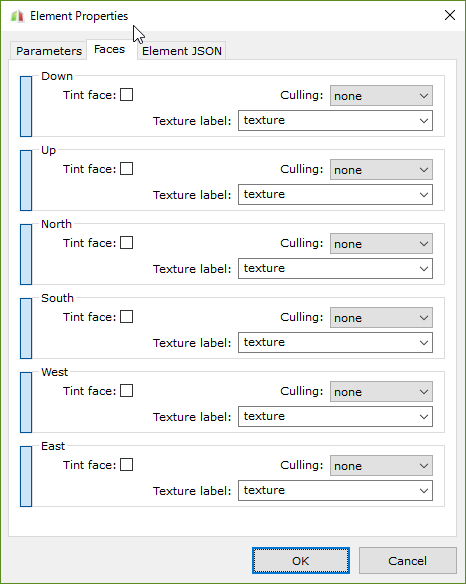This screenshot has width=466, height=584.
Task: Expand the Up Texture label combo box
Action: tap(335, 194)
